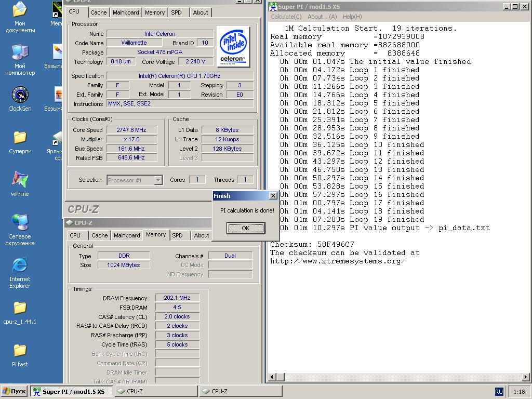The image size is (532, 399).
Task: Open the Суперпи folder icon
Action: tap(20, 142)
